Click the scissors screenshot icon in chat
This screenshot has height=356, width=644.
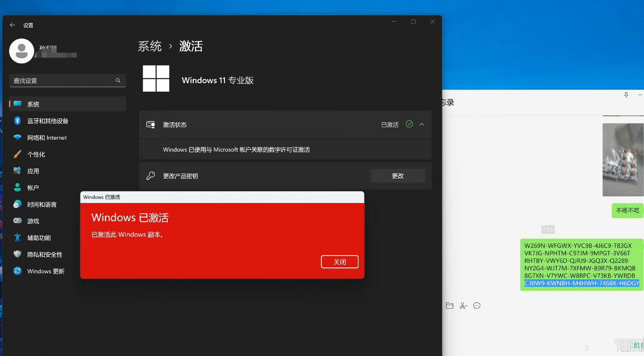[x=463, y=306]
